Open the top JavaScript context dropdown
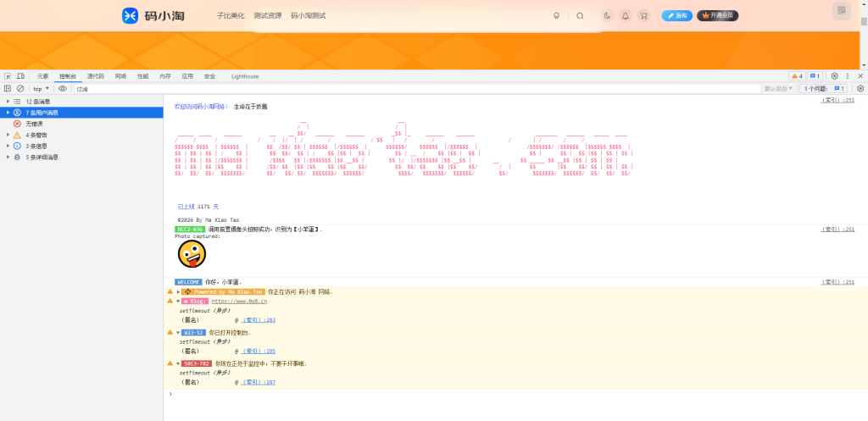 point(41,88)
